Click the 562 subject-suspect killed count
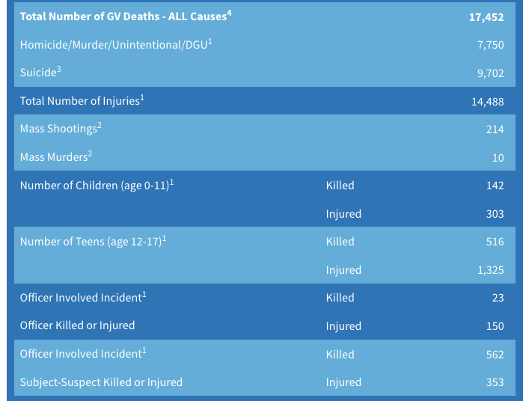 click(x=495, y=355)
